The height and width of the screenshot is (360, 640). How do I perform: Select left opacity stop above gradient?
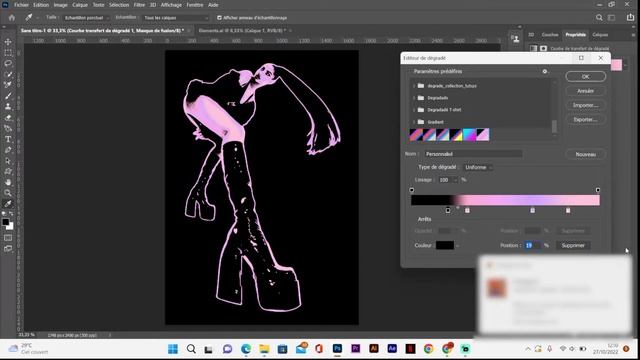point(411,190)
